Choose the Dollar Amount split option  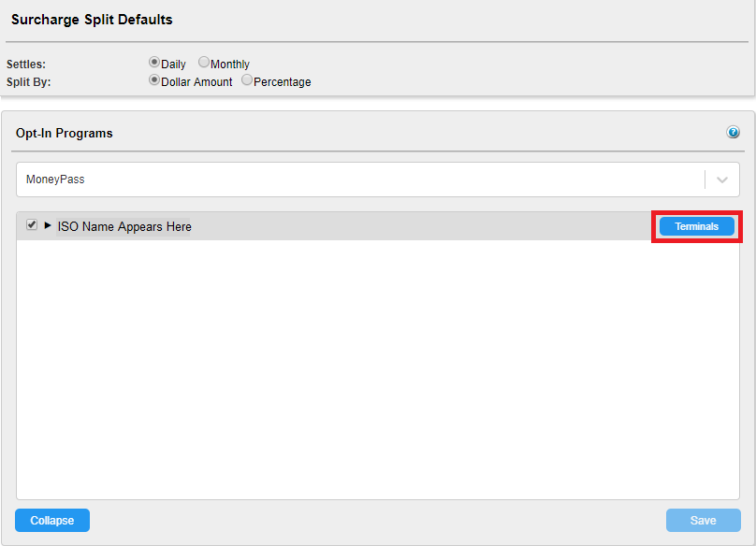[154, 80]
